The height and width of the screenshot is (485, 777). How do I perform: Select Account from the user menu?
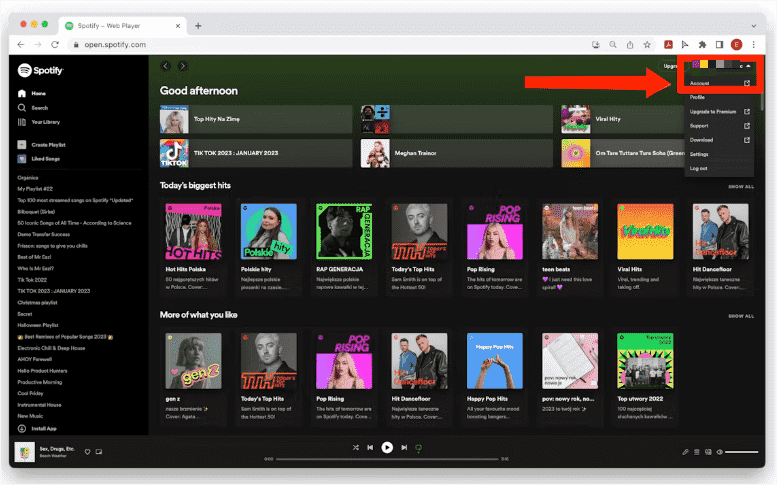coord(719,83)
